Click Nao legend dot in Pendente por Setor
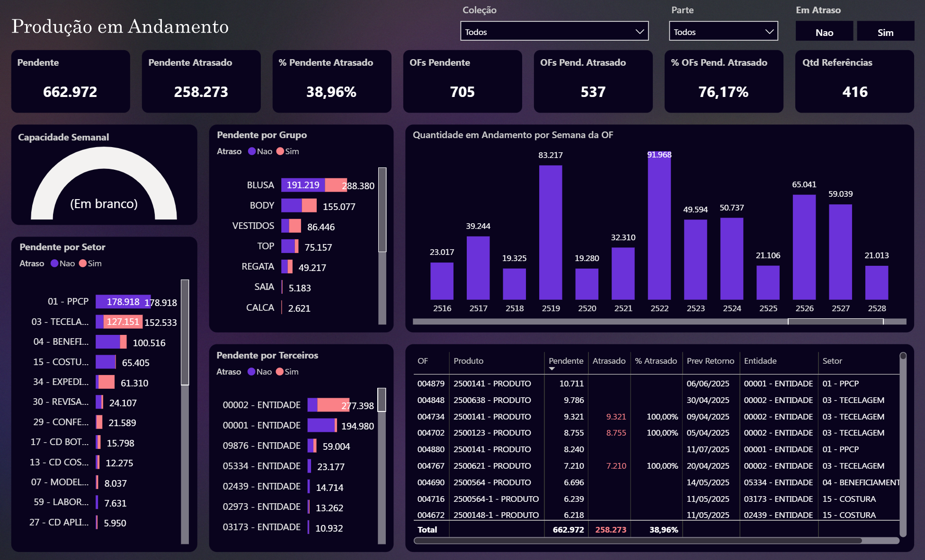The height and width of the screenshot is (560, 925). 54,263
